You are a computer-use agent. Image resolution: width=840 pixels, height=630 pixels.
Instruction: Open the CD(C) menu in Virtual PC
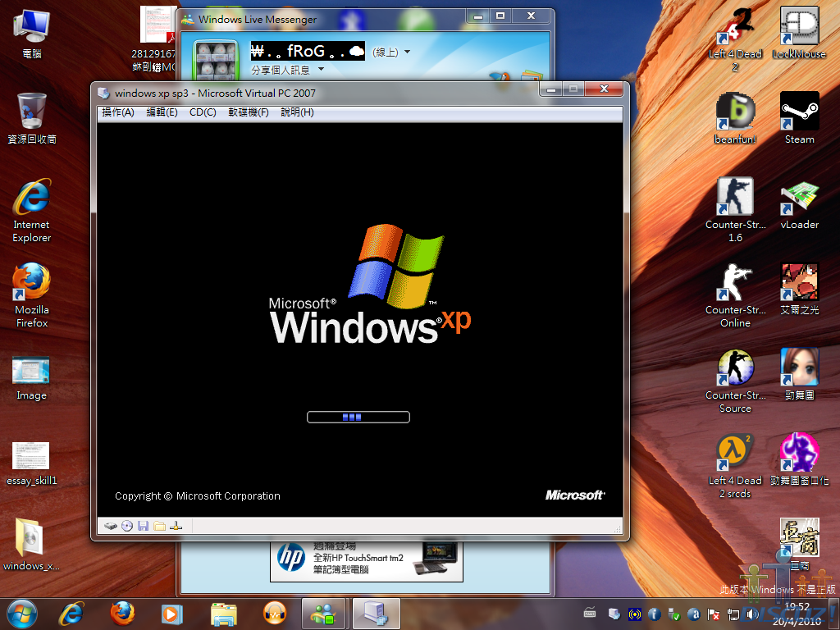click(203, 112)
